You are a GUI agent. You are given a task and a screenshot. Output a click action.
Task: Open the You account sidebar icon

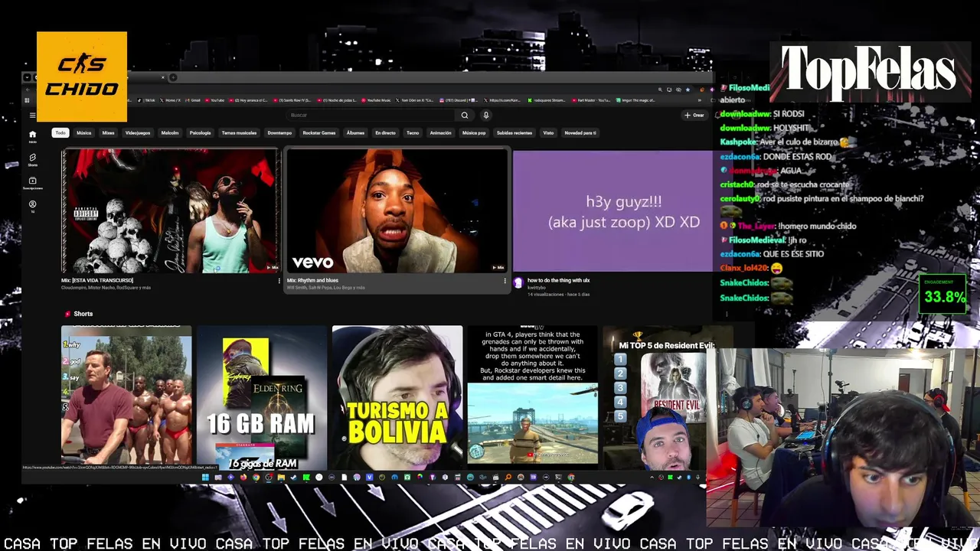pos(32,205)
